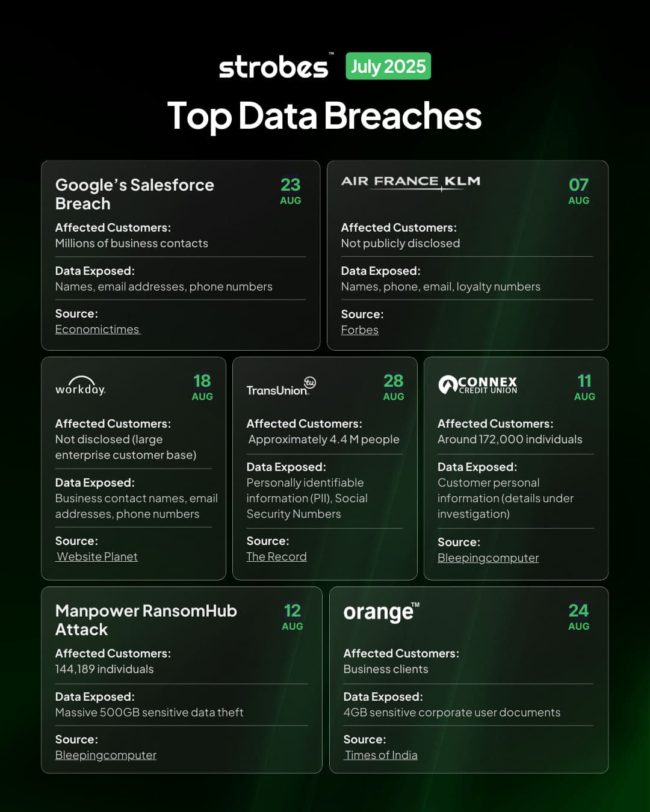650x812 pixels.
Task: Open the Economictimes source link
Action: (97, 330)
